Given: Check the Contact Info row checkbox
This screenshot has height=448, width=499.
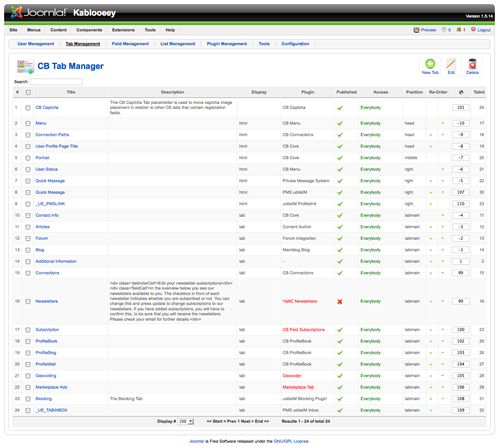Looking at the screenshot, I should pos(28,215).
